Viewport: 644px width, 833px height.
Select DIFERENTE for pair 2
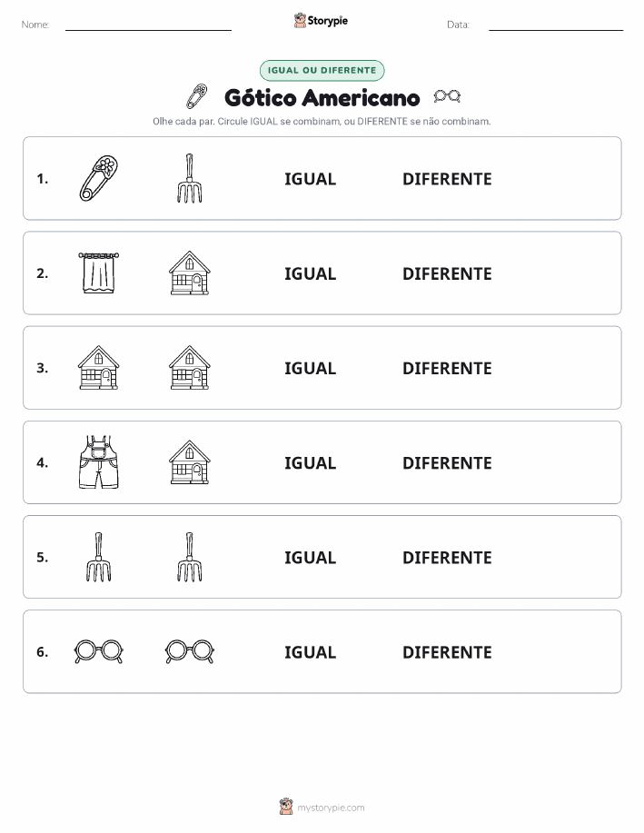[x=447, y=273]
